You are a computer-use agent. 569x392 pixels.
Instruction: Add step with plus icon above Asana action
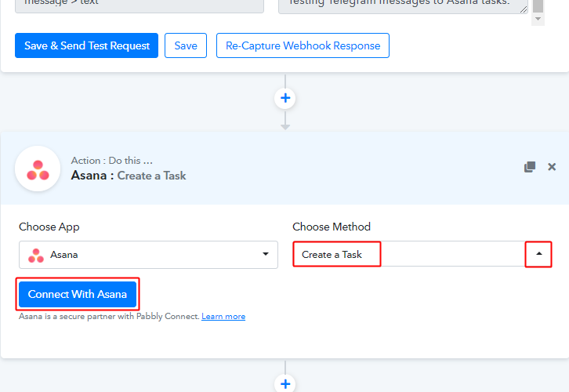pyautogui.click(x=285, y=98)
